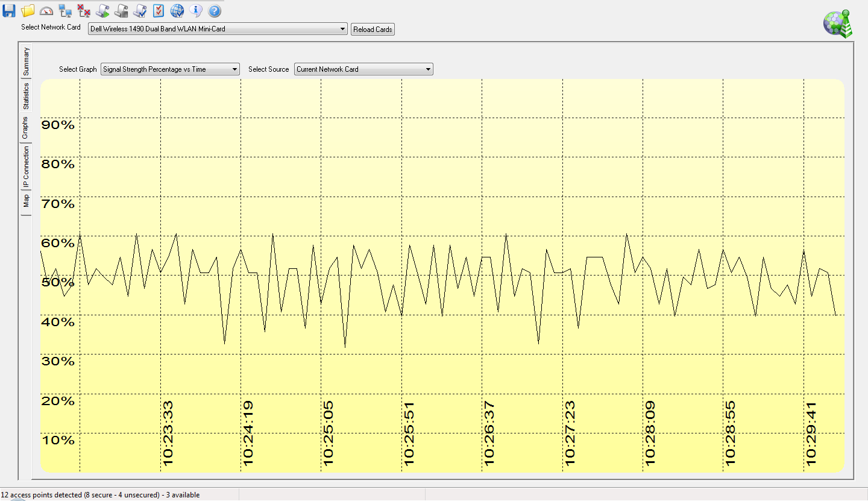Click the 10:25:51 time marker on graph
868x501 pixels.
409,434
